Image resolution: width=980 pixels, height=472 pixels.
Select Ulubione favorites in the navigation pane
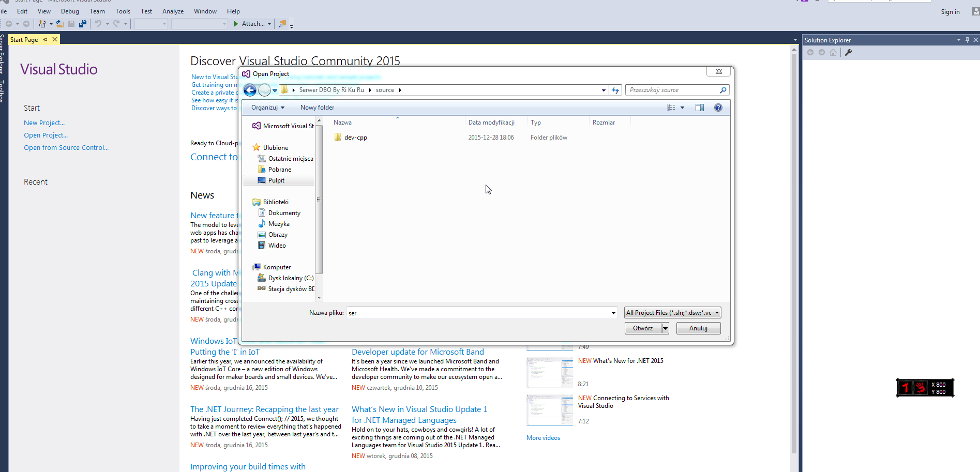[270, 148]
